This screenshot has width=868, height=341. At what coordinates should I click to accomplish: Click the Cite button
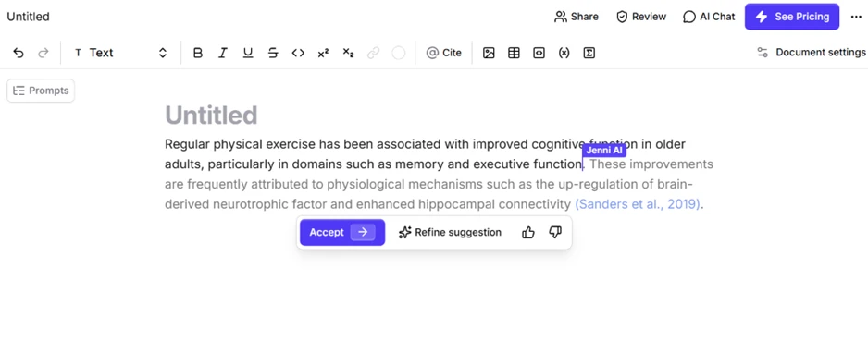443,53
